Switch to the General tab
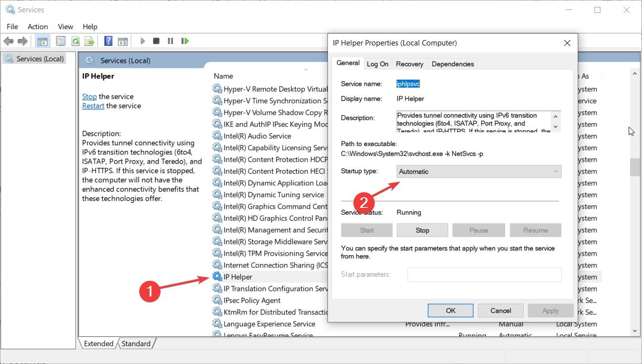The width and height of the screenshot is (642, 364). [x=348, y=63]
